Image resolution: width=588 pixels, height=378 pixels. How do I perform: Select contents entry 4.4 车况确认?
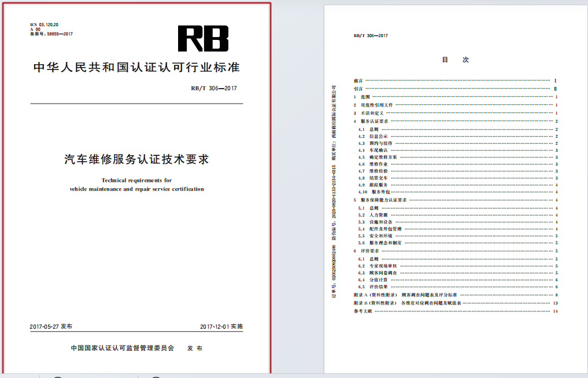[457, 150]
